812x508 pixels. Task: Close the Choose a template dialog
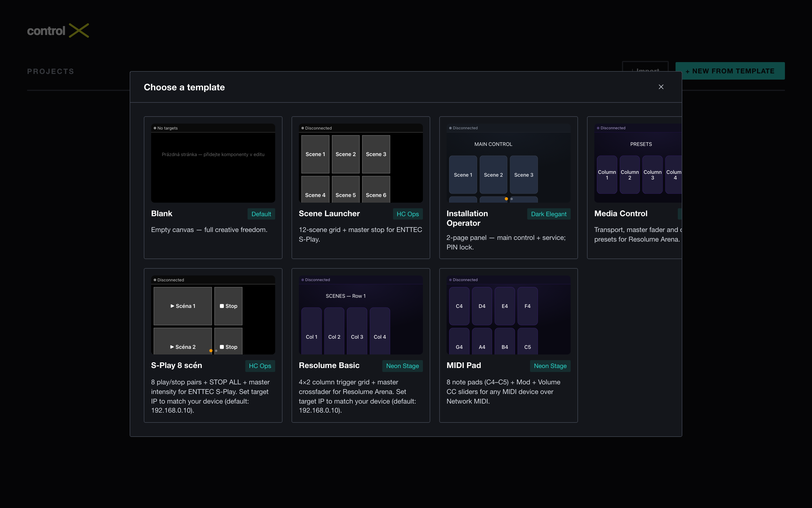pos(661,87)
